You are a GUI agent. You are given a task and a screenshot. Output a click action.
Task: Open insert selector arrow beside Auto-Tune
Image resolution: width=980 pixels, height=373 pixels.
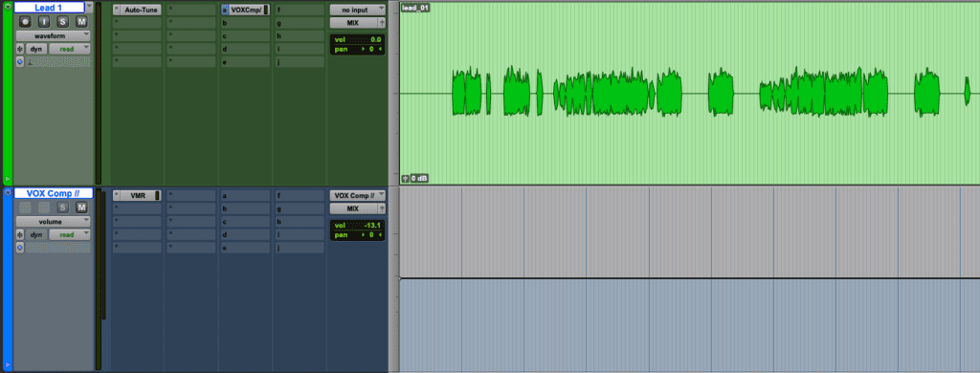[x=116, y=10]
